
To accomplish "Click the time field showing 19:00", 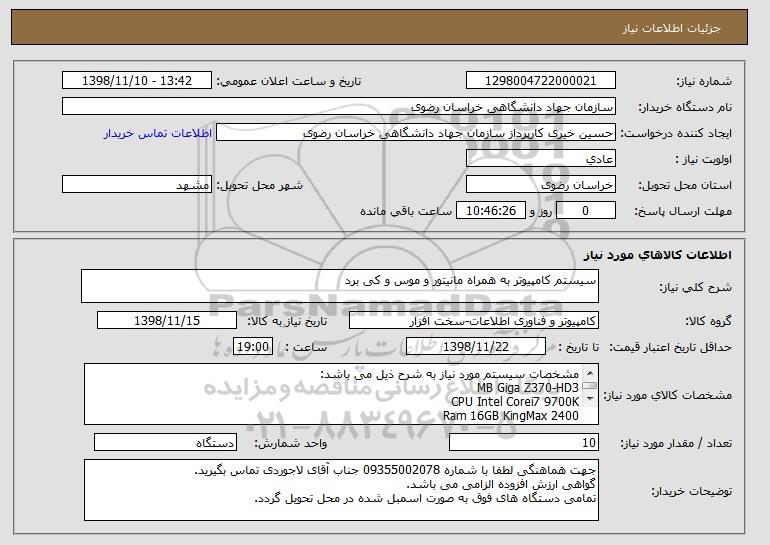I will point(252,347).
